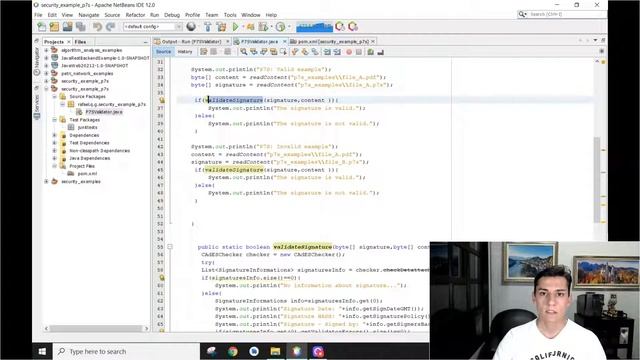
Task: Expand the algorithm_analysis_examples project node
Action: [x=46, y=50]
